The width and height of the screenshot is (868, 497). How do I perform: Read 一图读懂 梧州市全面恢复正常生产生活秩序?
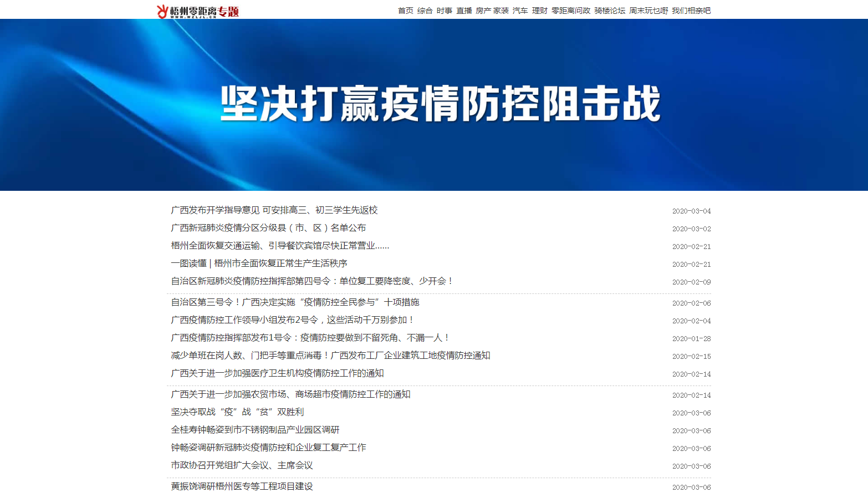259,263
